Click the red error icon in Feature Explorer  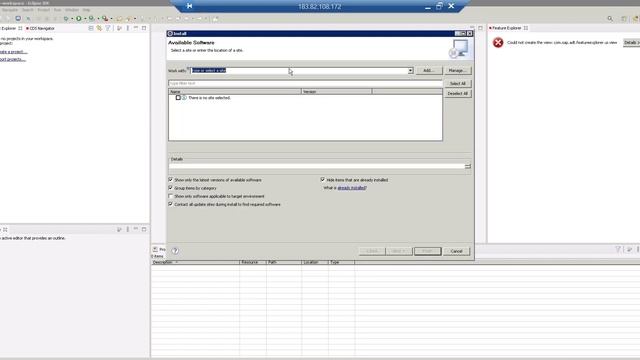(498, 42)
